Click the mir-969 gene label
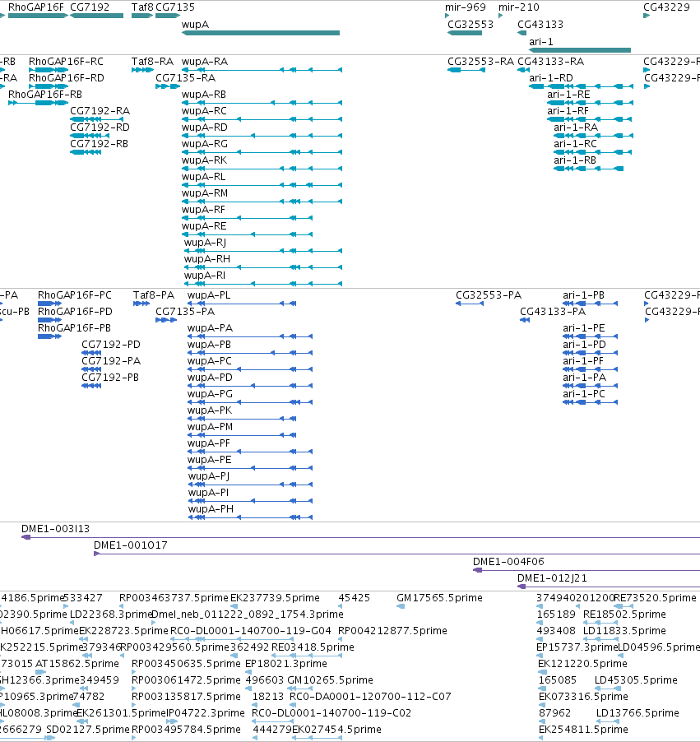This screenshot has width=700, height=742. click(x=466, y=7)
